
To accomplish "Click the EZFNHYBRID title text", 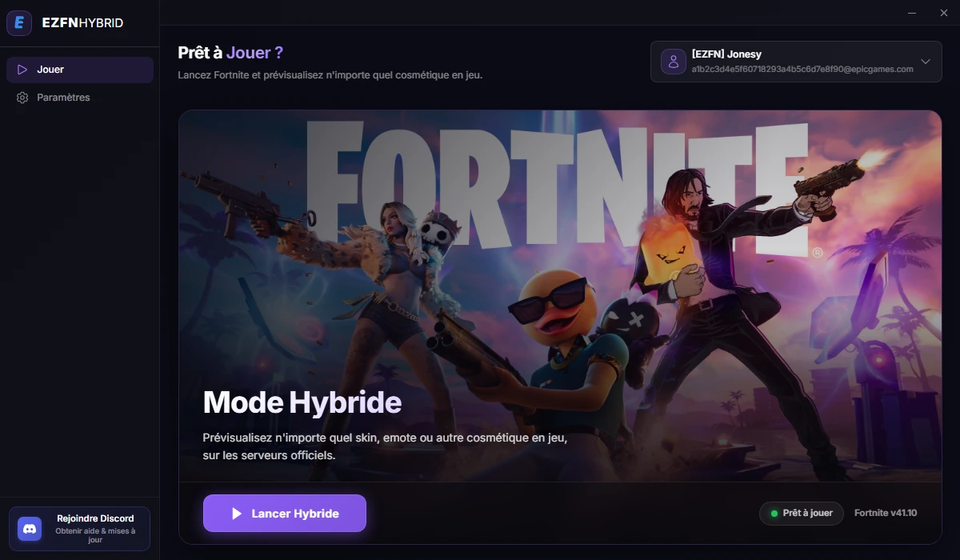I will point(82,23).
